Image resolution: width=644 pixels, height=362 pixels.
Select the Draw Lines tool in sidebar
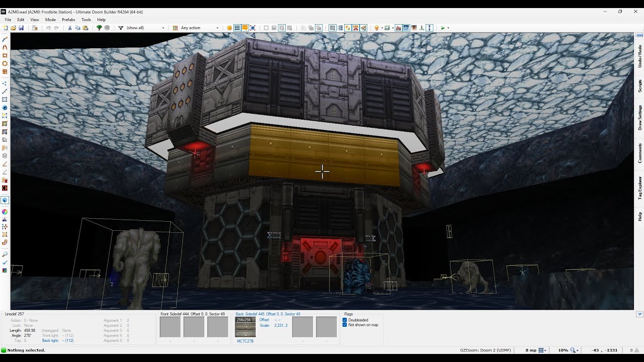coord(5,39)
